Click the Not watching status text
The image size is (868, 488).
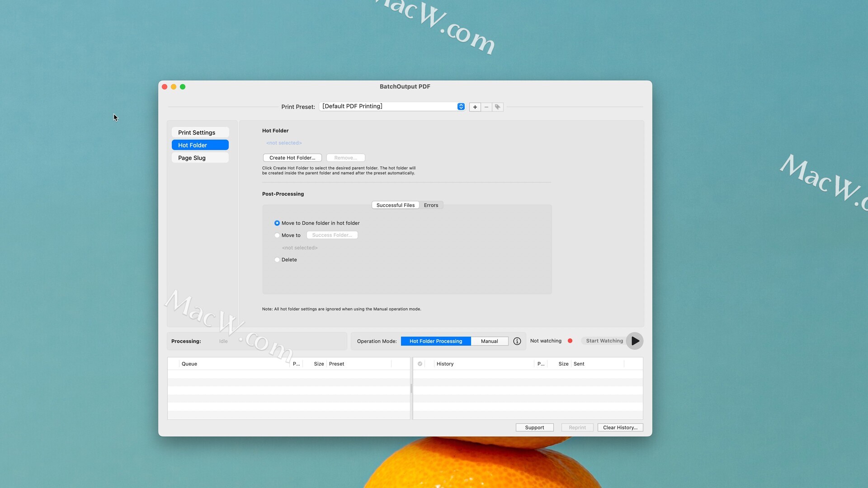546,341
